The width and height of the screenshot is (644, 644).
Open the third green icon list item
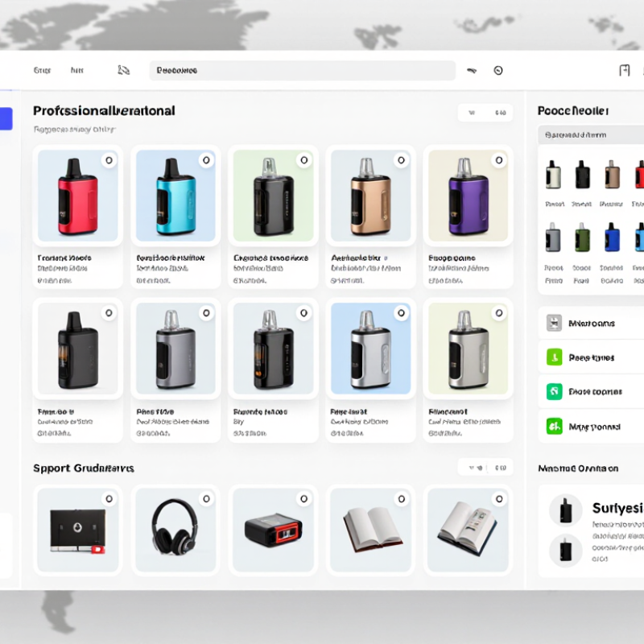[592, 391]
